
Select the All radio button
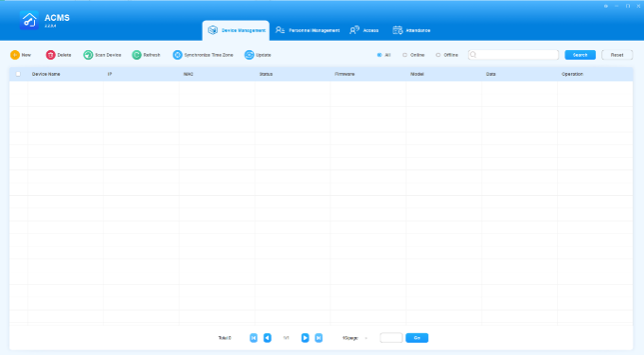[380, 55]
